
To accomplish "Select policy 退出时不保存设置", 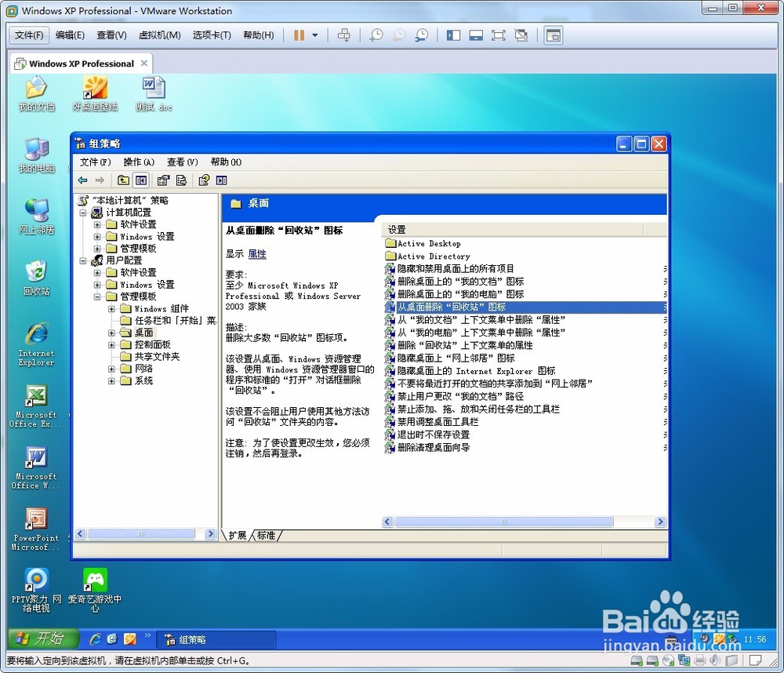I will pos(427,435).
